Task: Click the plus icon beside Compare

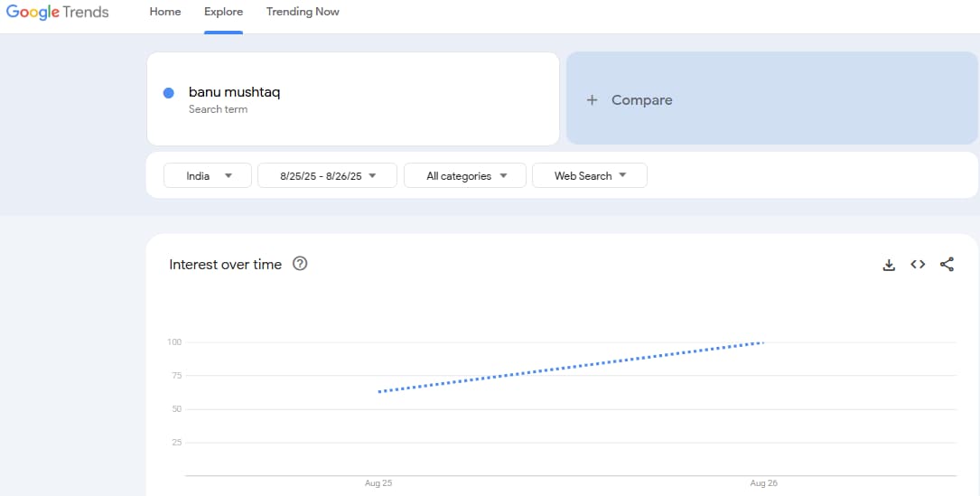Action: pyautogui.click(x=592, y=100)
